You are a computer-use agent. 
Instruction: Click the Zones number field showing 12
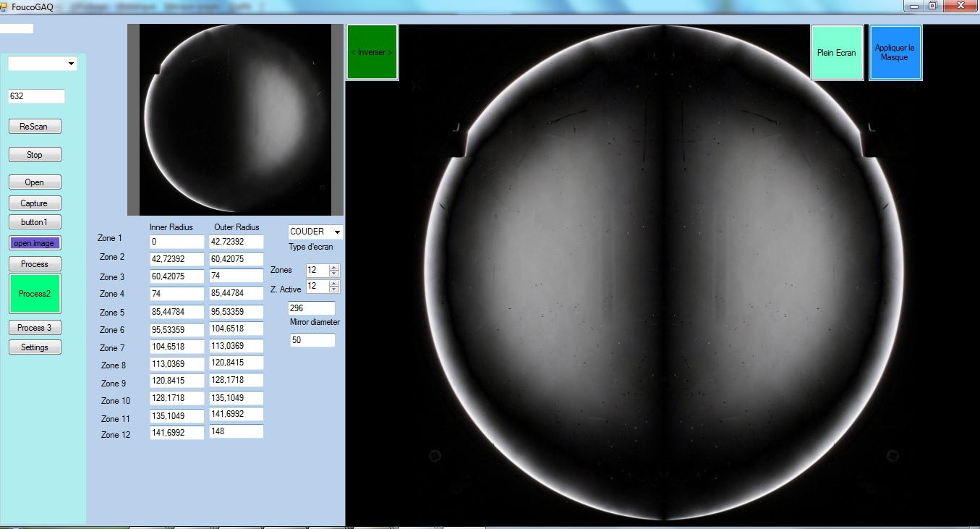318,270
